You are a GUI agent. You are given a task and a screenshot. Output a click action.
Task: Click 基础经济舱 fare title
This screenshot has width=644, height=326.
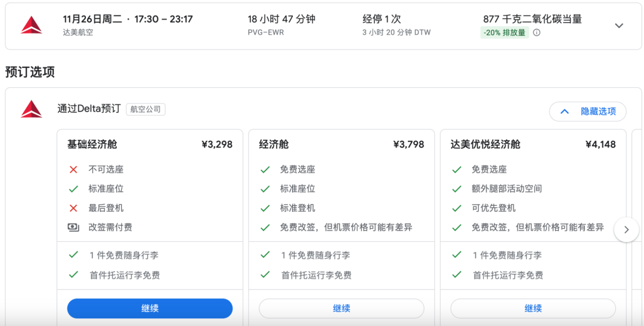click(x=92, y=144)
